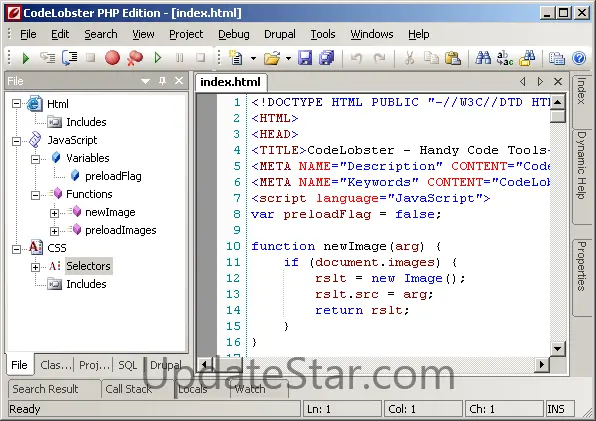Click the Step Over debug icon

click(x=70, y=58)
